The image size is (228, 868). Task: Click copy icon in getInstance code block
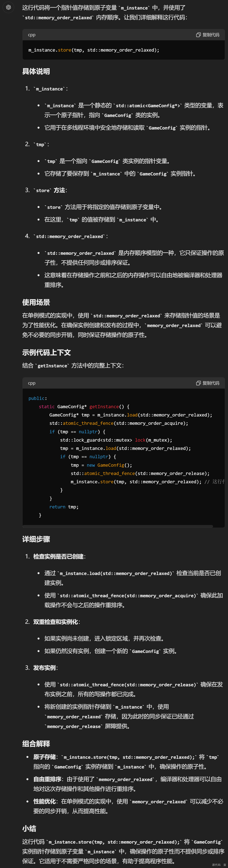(x=198, y=383)
